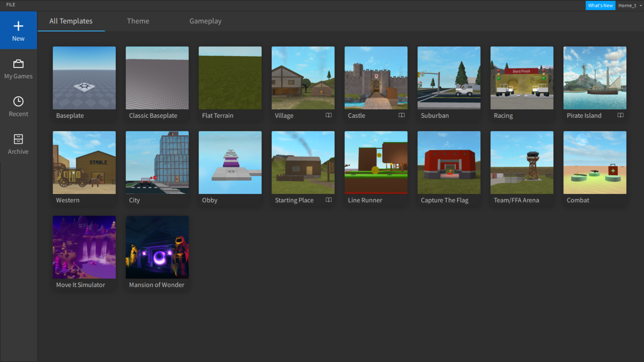The image size is (644, 362).
Task: Select the Village template thumbnail
Action: pos(303,78)
